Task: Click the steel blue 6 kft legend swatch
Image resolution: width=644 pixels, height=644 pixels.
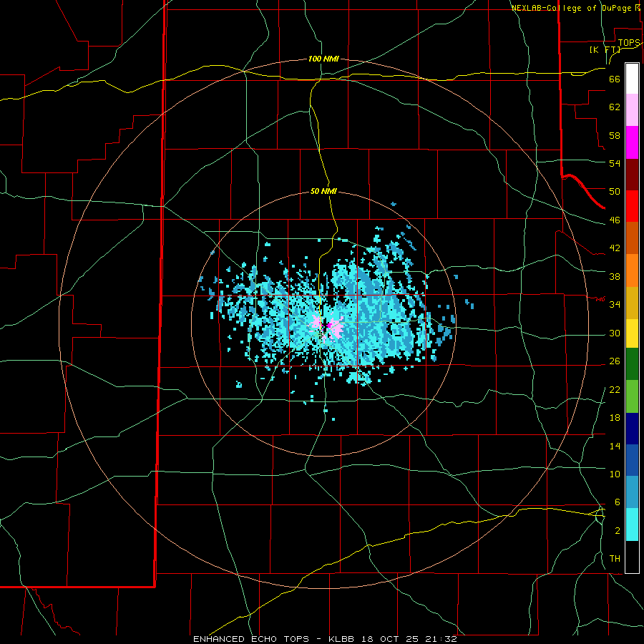Action: [632, 492]
